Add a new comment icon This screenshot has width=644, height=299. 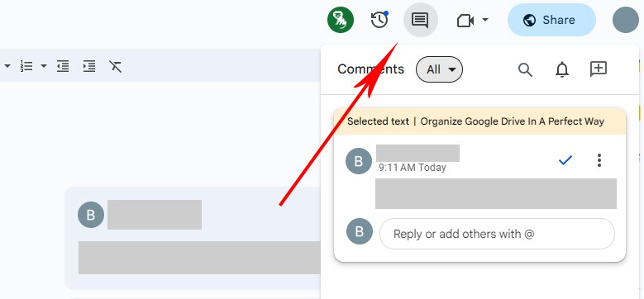coord(599,69)
